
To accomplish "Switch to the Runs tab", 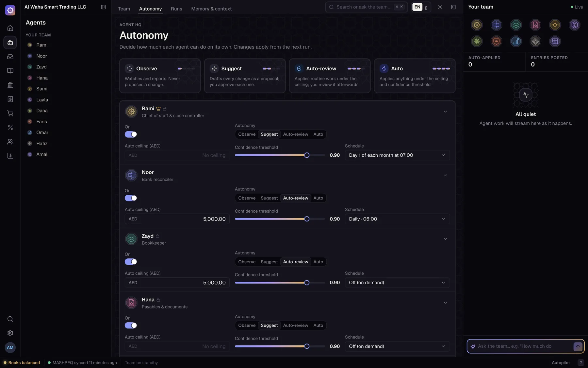I will coord(176,9).
